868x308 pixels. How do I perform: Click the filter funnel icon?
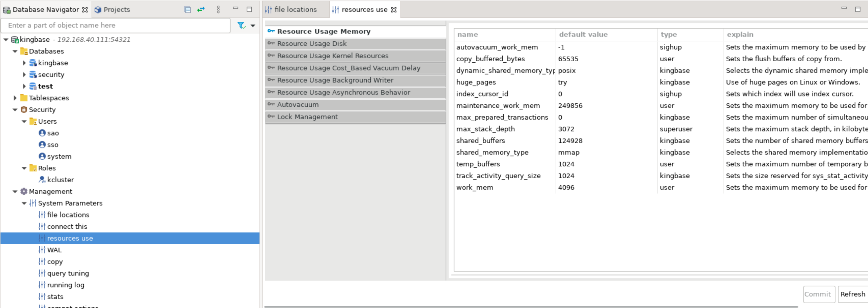[x=241, y=25]
